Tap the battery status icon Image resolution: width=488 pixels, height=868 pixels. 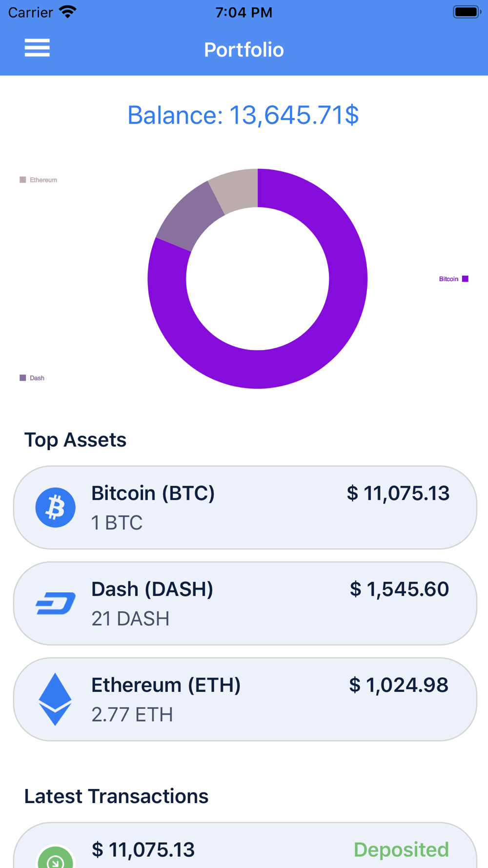tap(467, 12)
